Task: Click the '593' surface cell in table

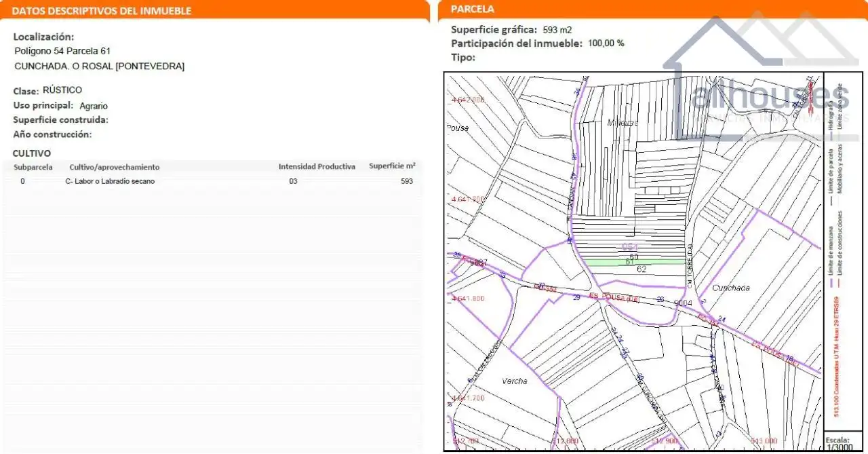Action: pos(407,181)
